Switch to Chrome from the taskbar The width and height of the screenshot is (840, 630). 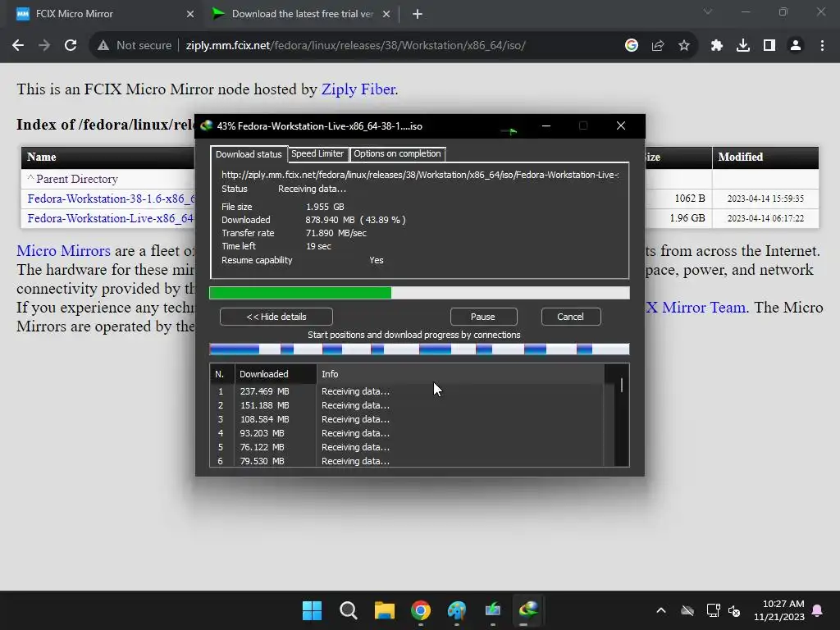(x=421, y=610)
